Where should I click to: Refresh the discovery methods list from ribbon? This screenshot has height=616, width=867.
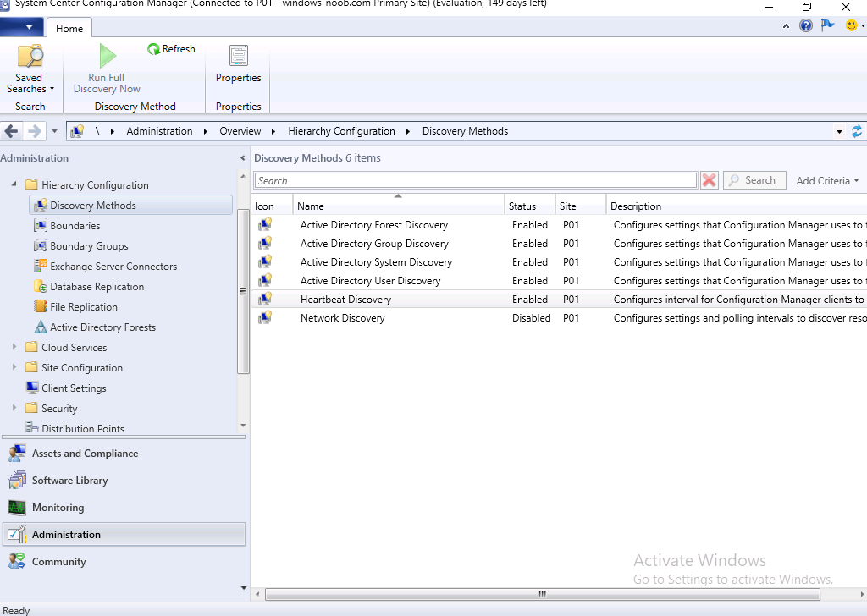171,49
